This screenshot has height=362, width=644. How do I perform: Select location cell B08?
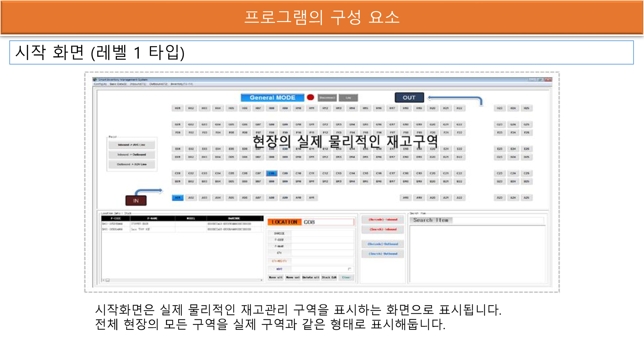click(x=272, y=181)
